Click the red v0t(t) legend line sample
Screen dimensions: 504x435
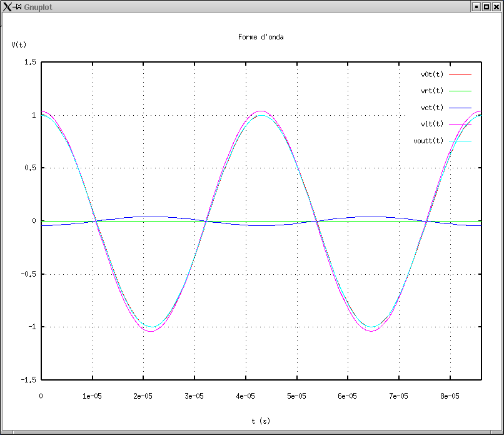click(x=460, y=74)
